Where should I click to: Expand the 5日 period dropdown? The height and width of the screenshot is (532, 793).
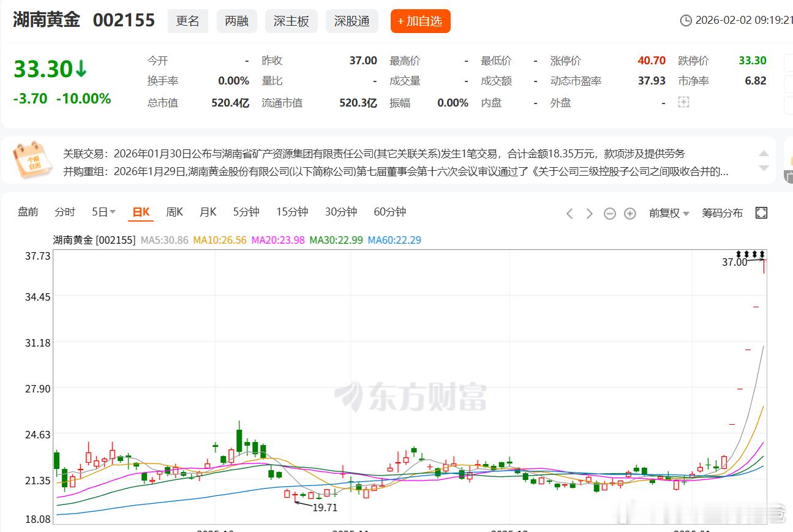click(x=102, y=212)
